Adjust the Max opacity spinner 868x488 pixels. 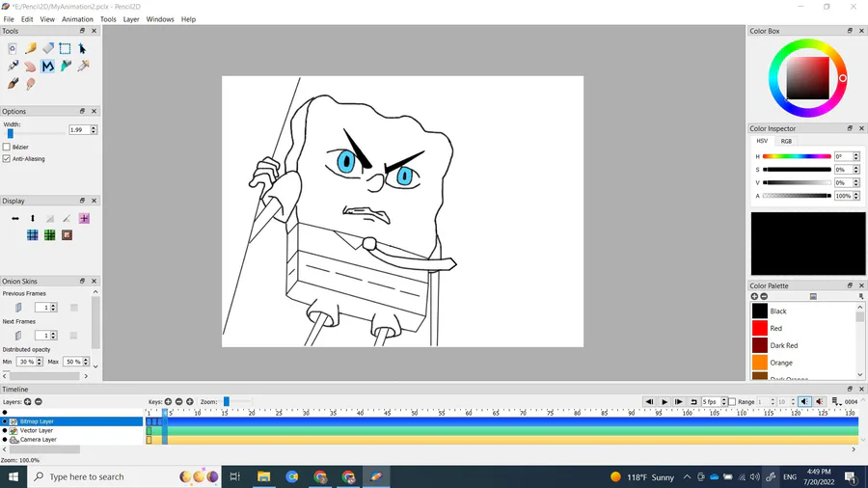(x=86, y=362)
